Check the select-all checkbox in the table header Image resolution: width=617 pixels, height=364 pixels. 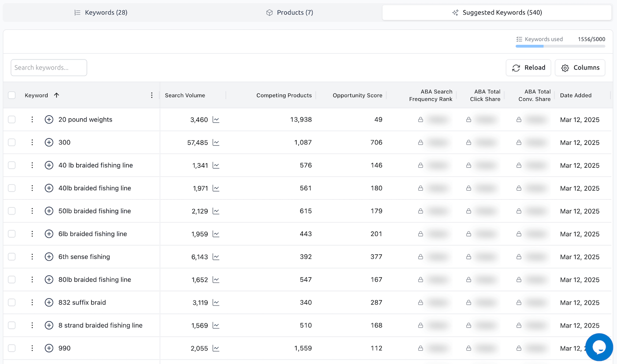pos(11,95)
